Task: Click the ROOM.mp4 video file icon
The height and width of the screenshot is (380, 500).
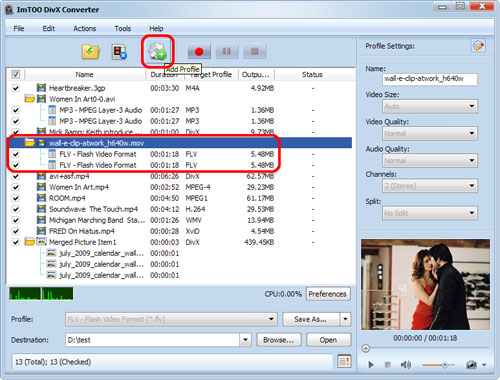Action: [x=41, y=198]
